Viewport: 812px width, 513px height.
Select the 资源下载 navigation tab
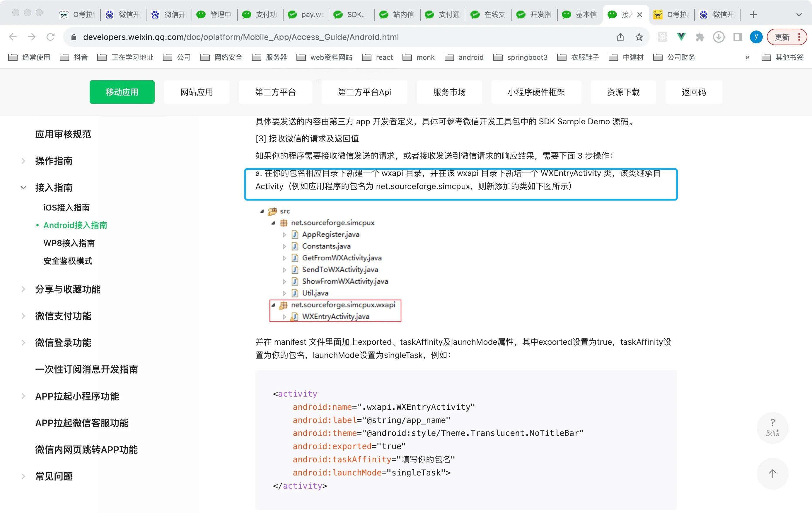(x=623, y=92)
